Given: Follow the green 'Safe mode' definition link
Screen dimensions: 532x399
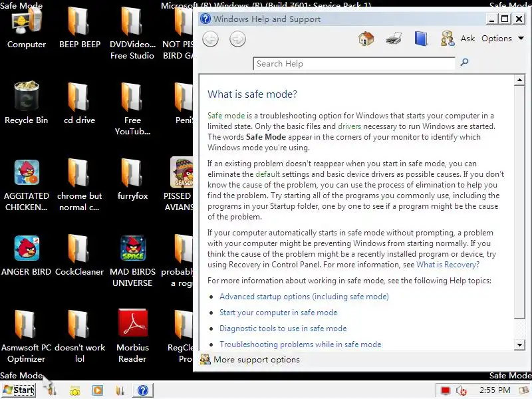Looking at the screenshot, I should (226, 115).
